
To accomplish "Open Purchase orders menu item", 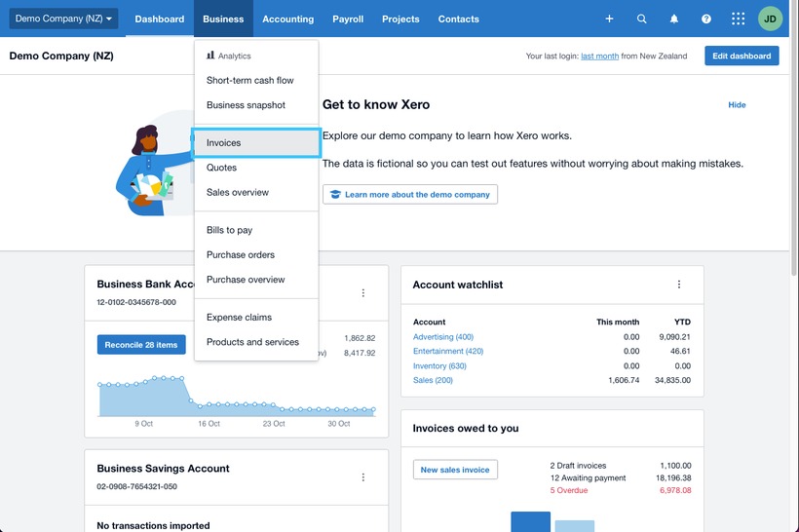I will (x=256, y=254).
